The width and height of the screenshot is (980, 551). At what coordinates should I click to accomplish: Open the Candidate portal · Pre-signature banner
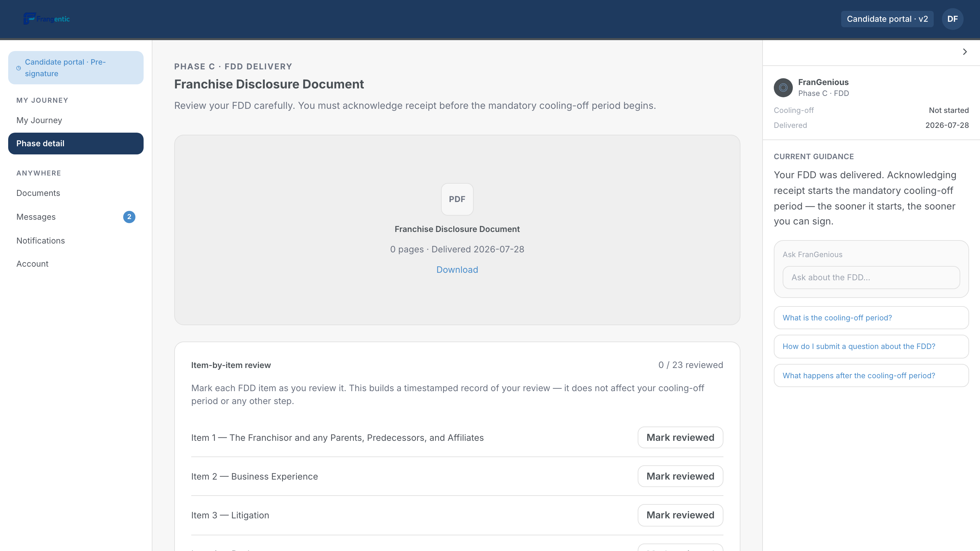coord(76,68)
